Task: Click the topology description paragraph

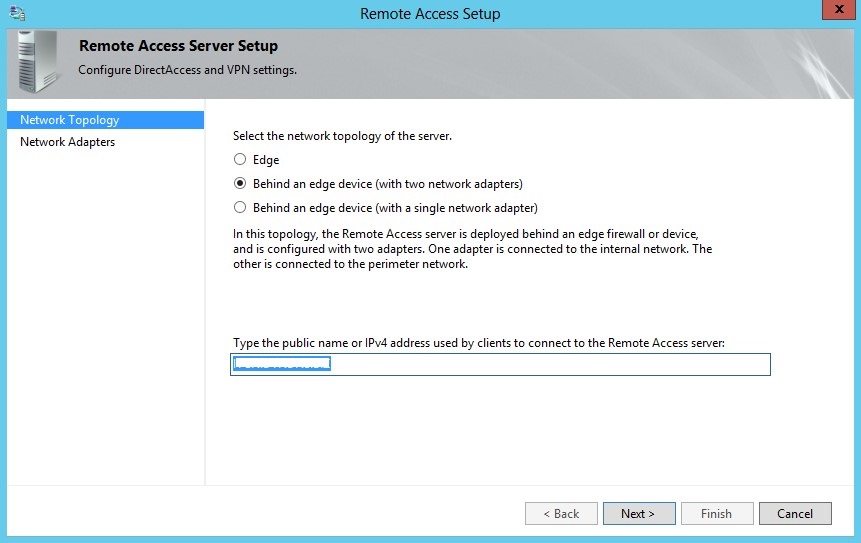Action: 472,249
